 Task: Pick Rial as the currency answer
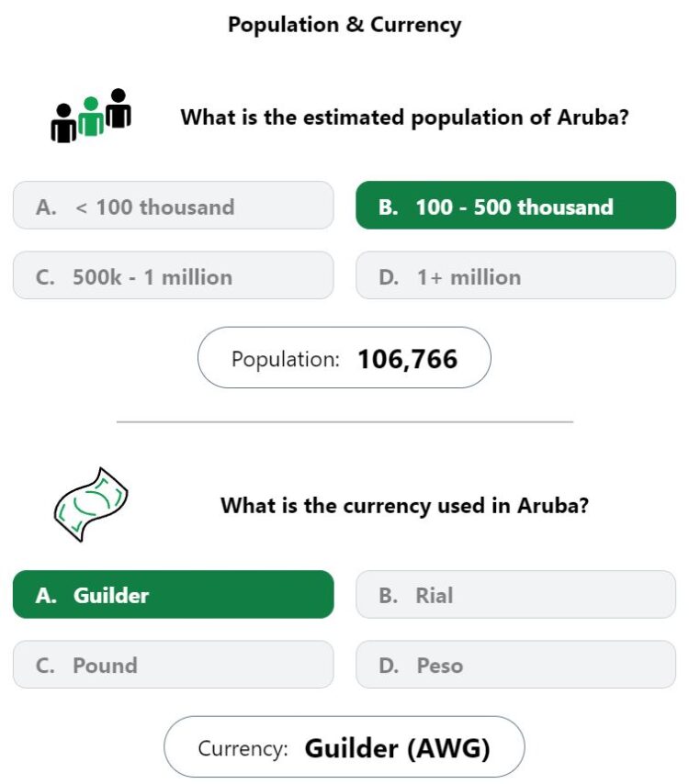tap(515, 595)
